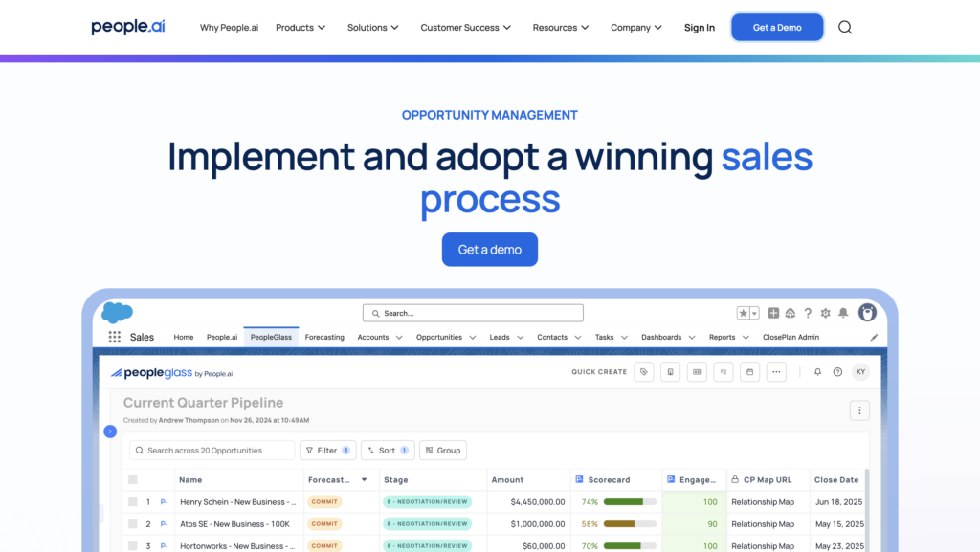Screen dimensions: 980x552
Task: Click the table vertical scrollbar
Action: click(x=866, y=509)
